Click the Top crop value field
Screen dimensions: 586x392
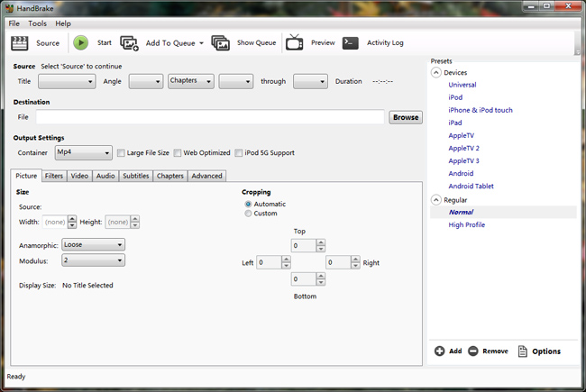click(x=304, y=245)
